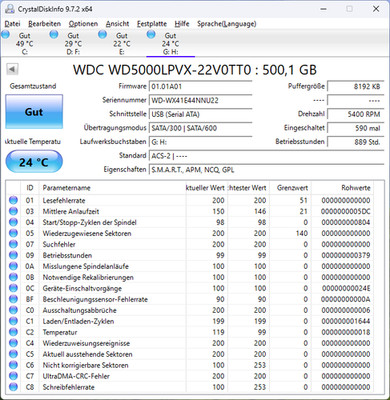This screenshot has width=390, height=400.
Task: Click the status dot for row 09 Betriebsstunden
Action: pos(13,255)
